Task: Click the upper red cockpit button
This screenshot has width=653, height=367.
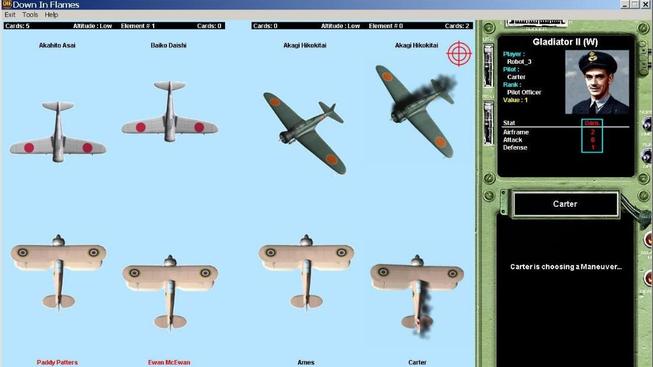Action: [x=648, y=240]
